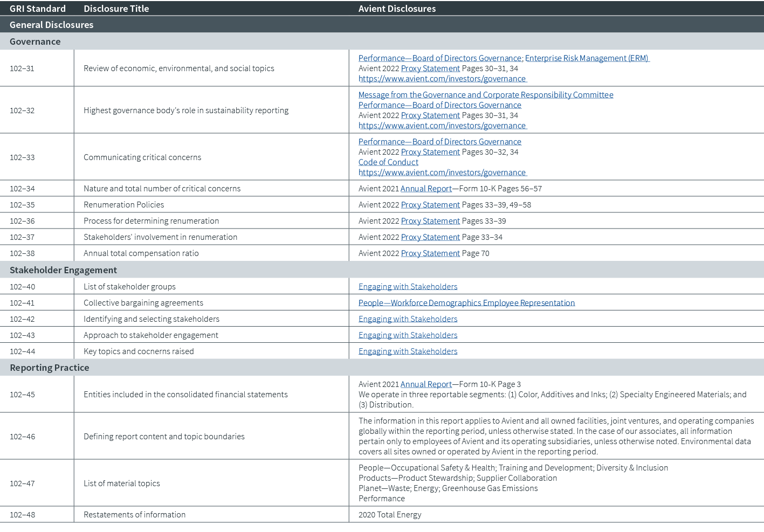Open the Enterprise Risk Management (ERM) link
The width and height of the screenshot is (764, 532).
587,58
